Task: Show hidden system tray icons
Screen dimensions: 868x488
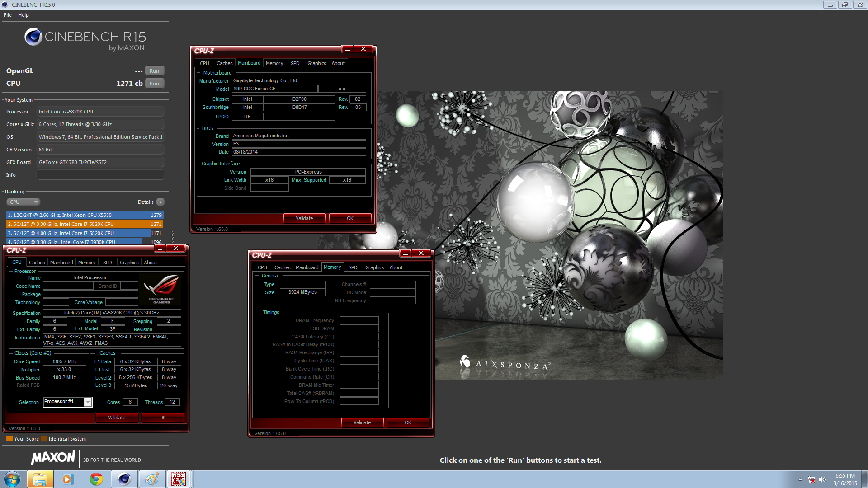Action: [800, 479]
